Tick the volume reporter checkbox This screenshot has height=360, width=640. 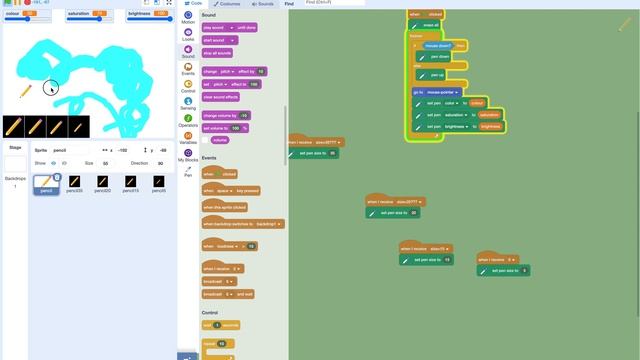coord(205,140)
